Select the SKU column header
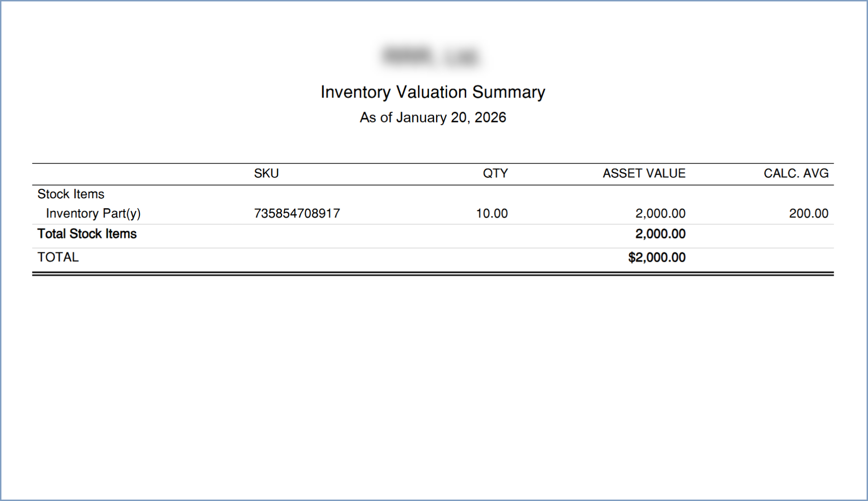Screen dimensions: 868x501 click(266, 174)
